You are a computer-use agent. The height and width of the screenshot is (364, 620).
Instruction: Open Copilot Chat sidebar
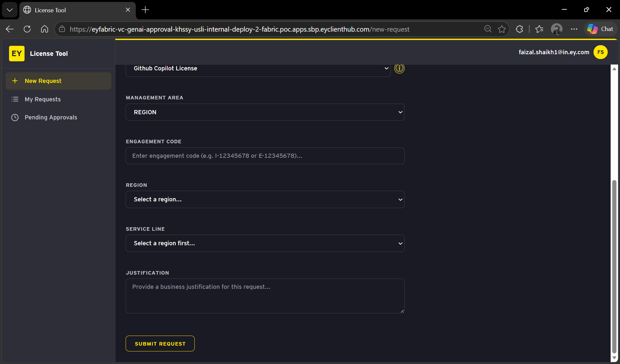tap(601, 29)
